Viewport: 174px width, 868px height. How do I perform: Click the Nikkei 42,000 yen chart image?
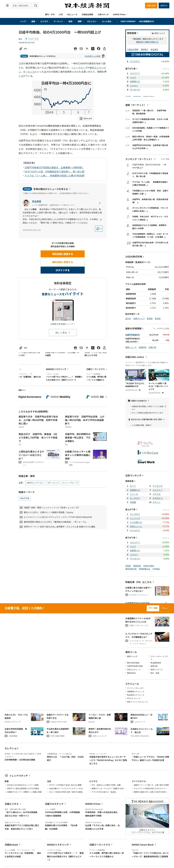tap(62, 98)
